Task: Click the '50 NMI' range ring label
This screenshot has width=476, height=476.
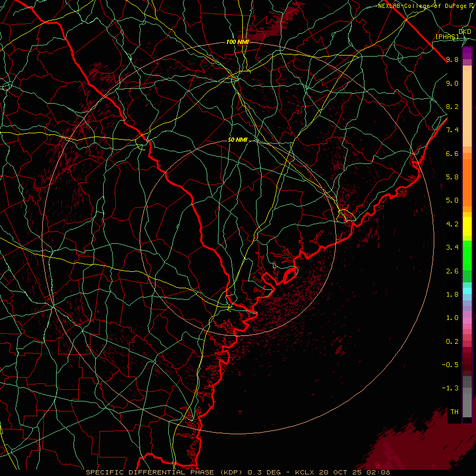Action: (x=237, y=140)
